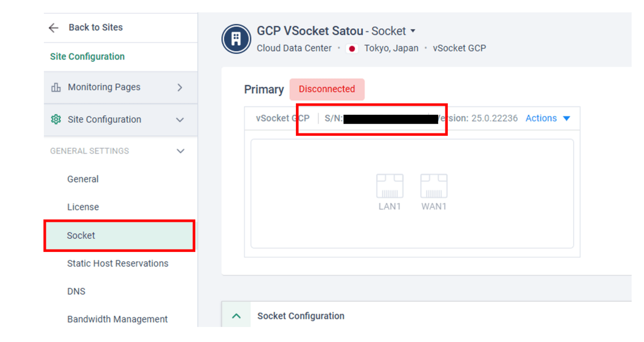Select Socket in the sidebar
Image resolution: width=644 pixels, height=342 pixels.
coord(81,235)
